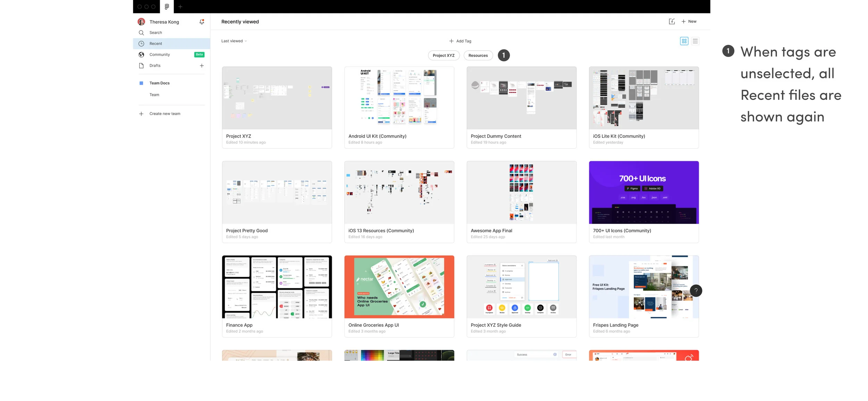868x401 pixels.
Task: Click the Add Tag button
Action: [460, 41]
